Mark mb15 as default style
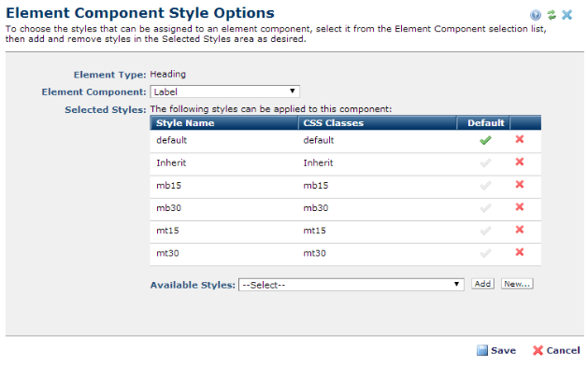The width and height of the screenshot is (588, 366). pos(485,186)
